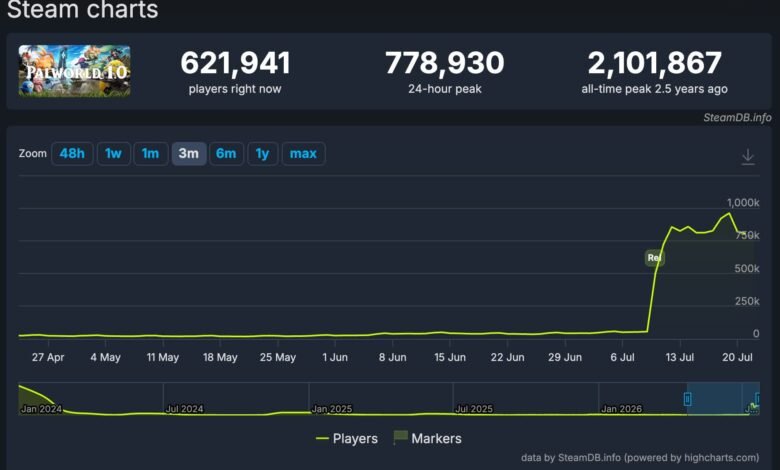Viewport: 780px width, 470px height.
Task: Toggle the Players series in legend
Action: pyautogui.click(x=347, y=439)
